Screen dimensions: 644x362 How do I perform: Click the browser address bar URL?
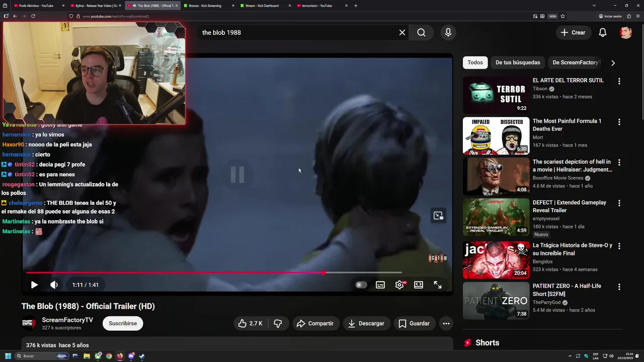[x=115, y=16]
